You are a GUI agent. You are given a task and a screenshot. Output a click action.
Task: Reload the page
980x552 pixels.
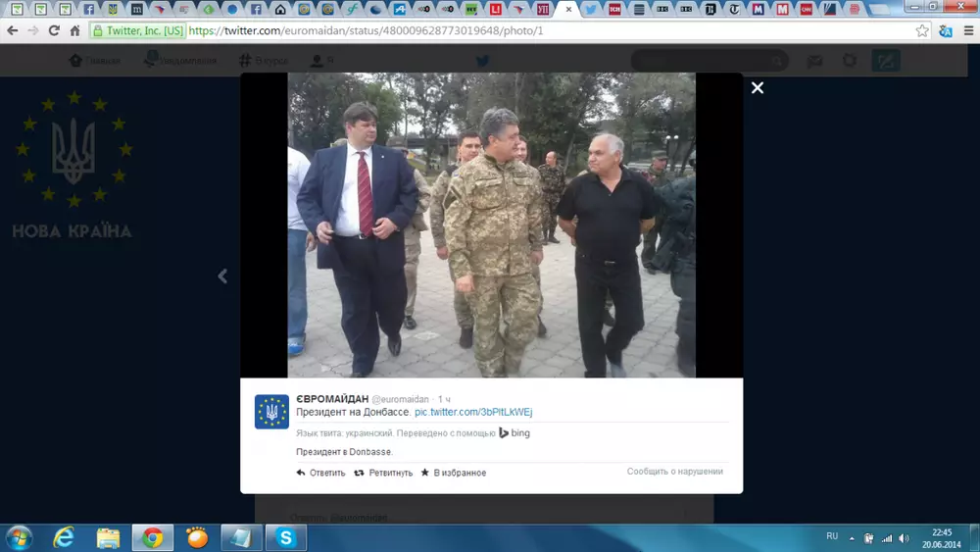tap(54, 30)
